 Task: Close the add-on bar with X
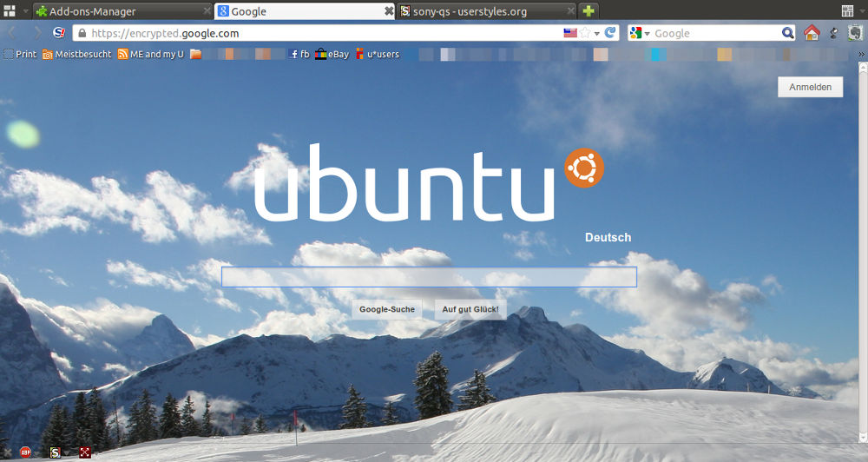coord(7,452)
